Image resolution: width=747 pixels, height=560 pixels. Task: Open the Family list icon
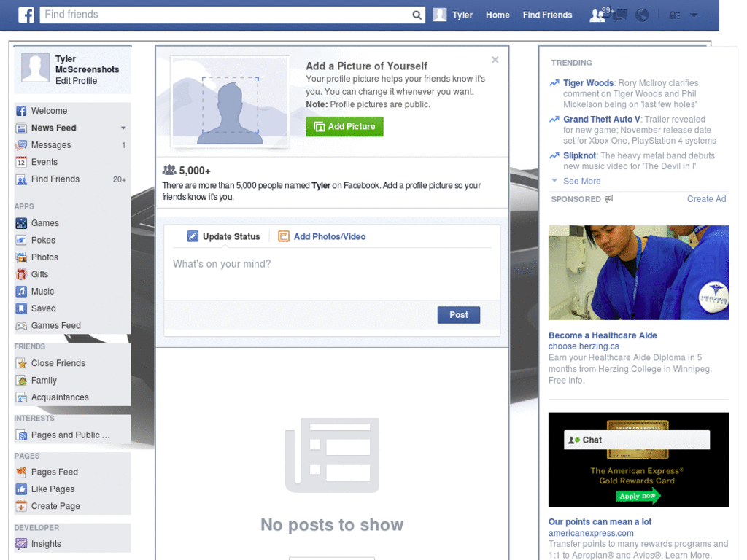tap(21, 381)
